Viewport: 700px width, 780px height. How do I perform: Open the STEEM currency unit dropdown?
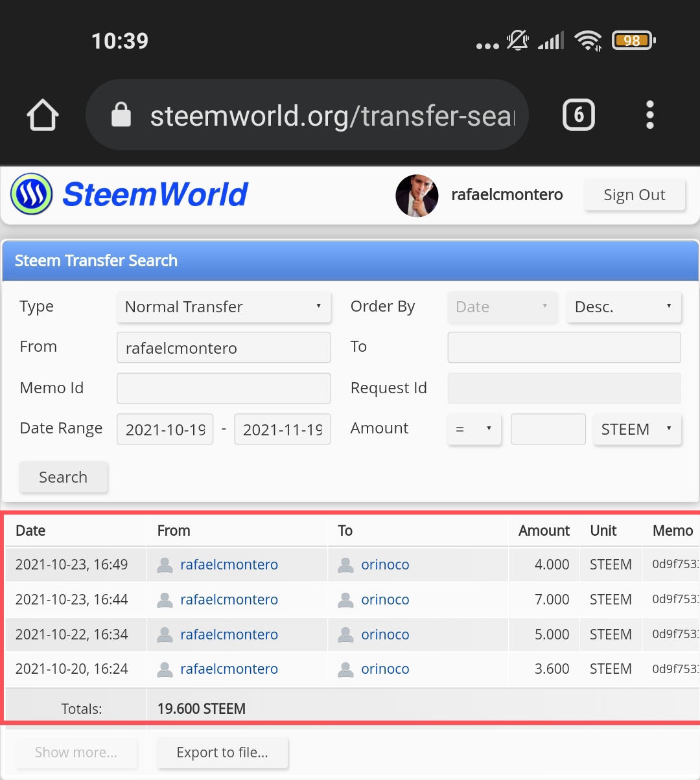637,429
